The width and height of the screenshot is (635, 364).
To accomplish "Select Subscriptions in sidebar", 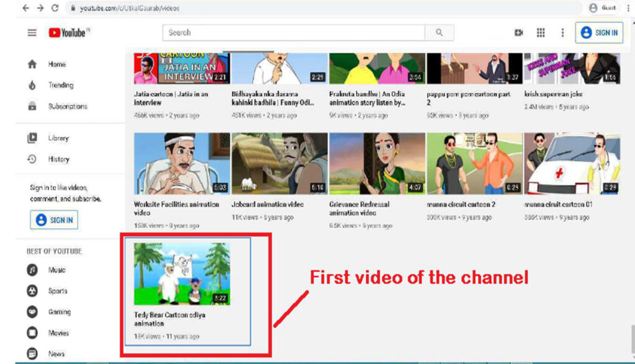I will click(67, 107).
